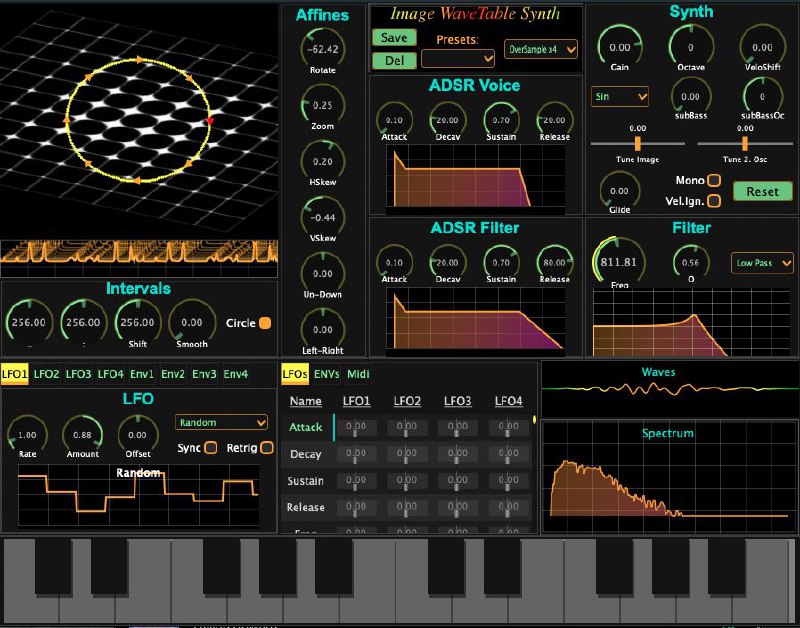Select the Left-Right knob
The height and width of the screenshot is (628, 800).
[x=323, y=330]
